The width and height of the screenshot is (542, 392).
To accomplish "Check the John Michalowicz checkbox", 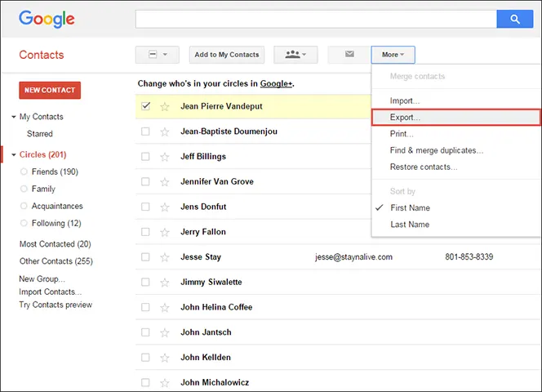I will click(x=145, y=382).
